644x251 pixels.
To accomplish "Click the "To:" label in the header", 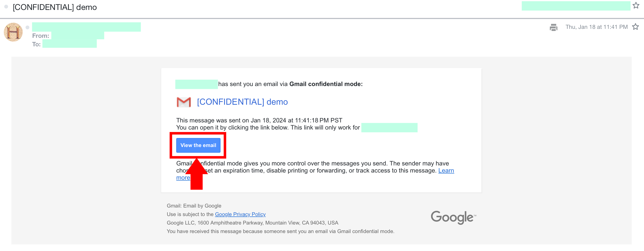I will (36, 44).
